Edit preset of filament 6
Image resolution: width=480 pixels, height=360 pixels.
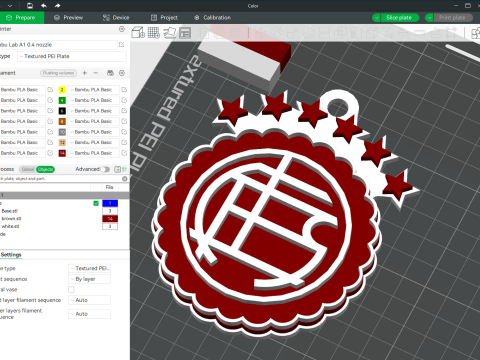click(124, 111)
